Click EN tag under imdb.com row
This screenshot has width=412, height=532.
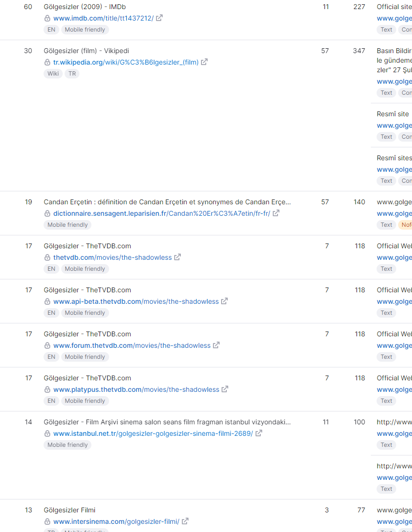[51, 30]
